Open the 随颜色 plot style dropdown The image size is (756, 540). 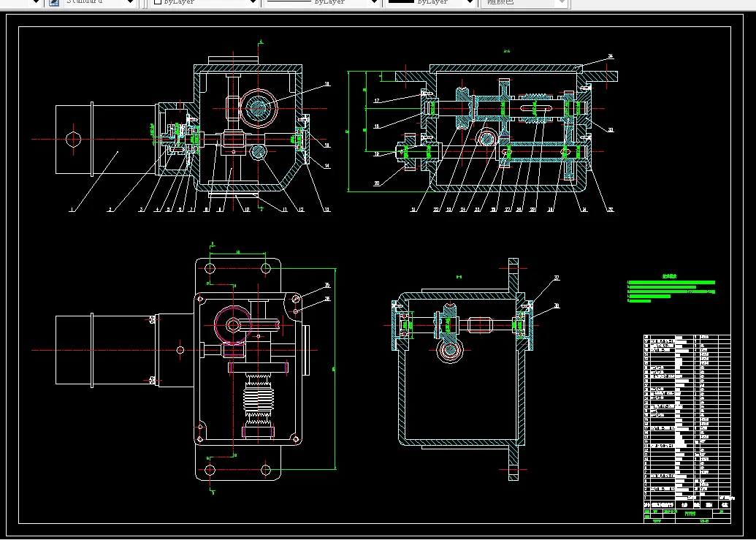tap(561, 2)
